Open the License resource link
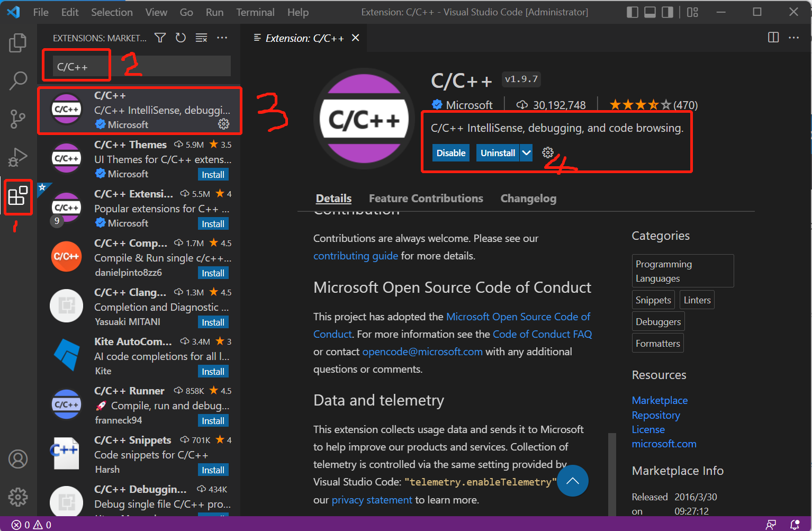Screen dimensions: 812x531 pos(648,429)
